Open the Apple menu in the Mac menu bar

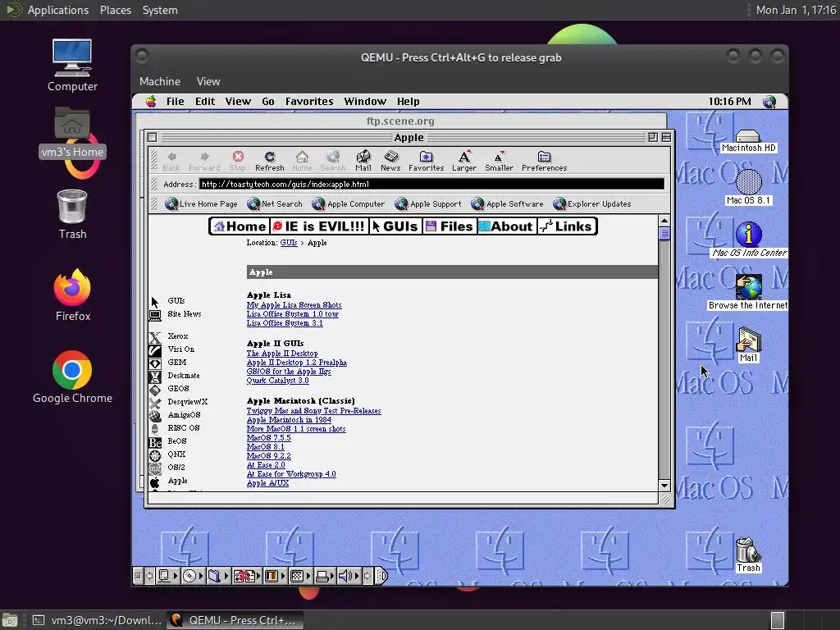151,101
